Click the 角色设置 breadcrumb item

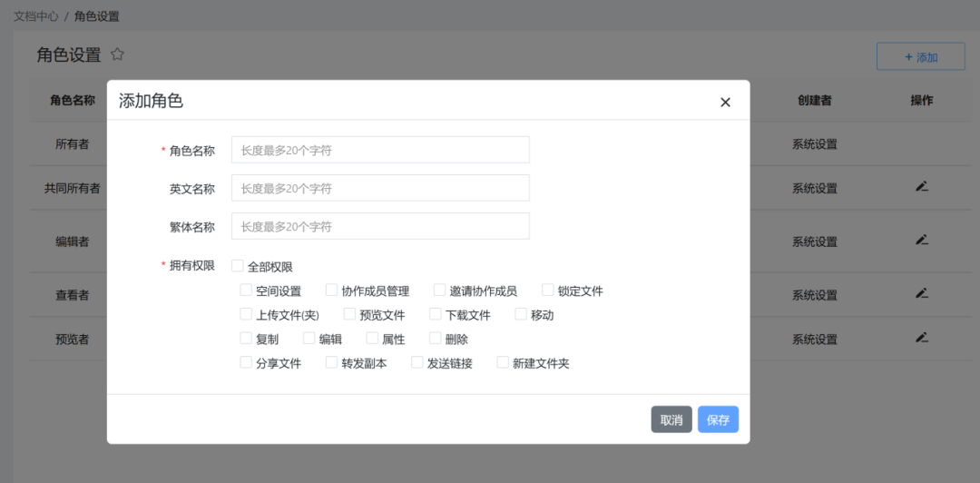[x=97, y=16]
